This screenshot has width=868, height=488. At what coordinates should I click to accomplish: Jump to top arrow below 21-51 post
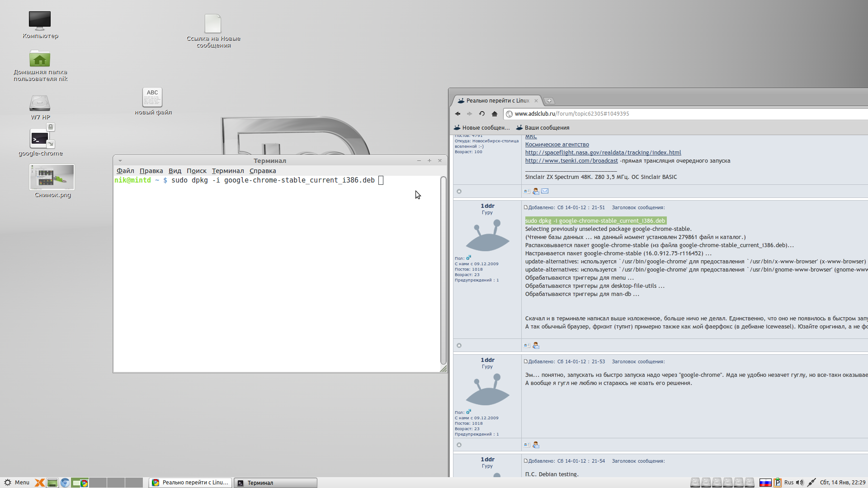click(459, 346)
